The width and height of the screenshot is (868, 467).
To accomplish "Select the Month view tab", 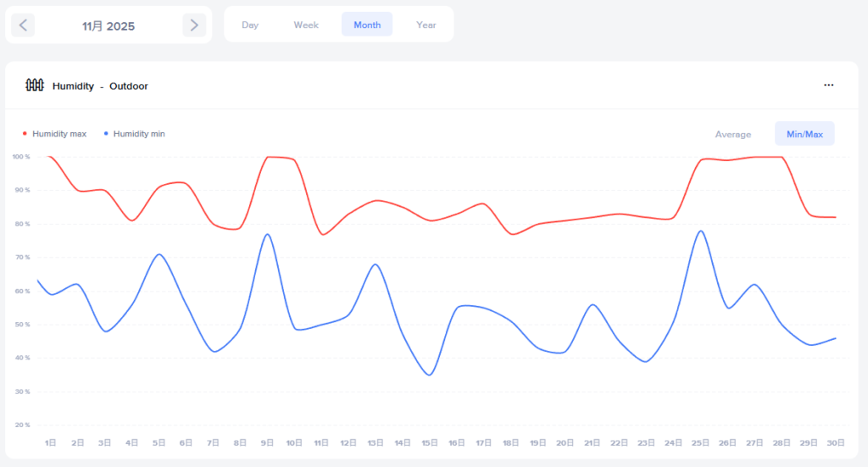I will click(367, 25).
